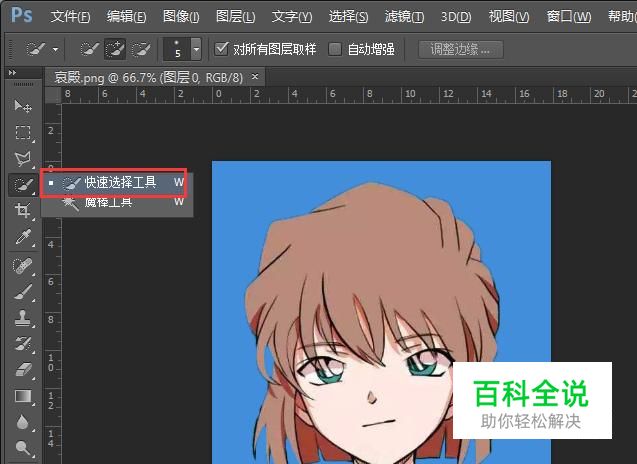637x464 pixels.
Task: Open the 图层(L) menu
Action: [x=236, y=17]
